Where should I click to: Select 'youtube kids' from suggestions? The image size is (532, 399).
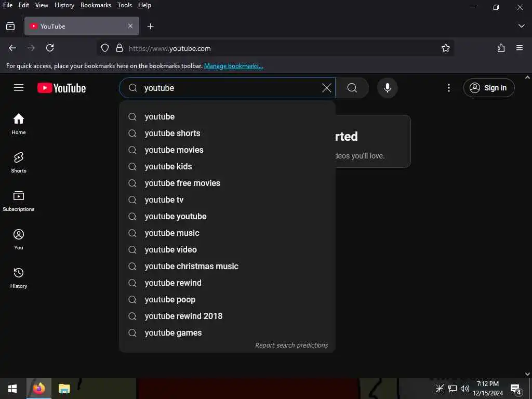(228, 167)
